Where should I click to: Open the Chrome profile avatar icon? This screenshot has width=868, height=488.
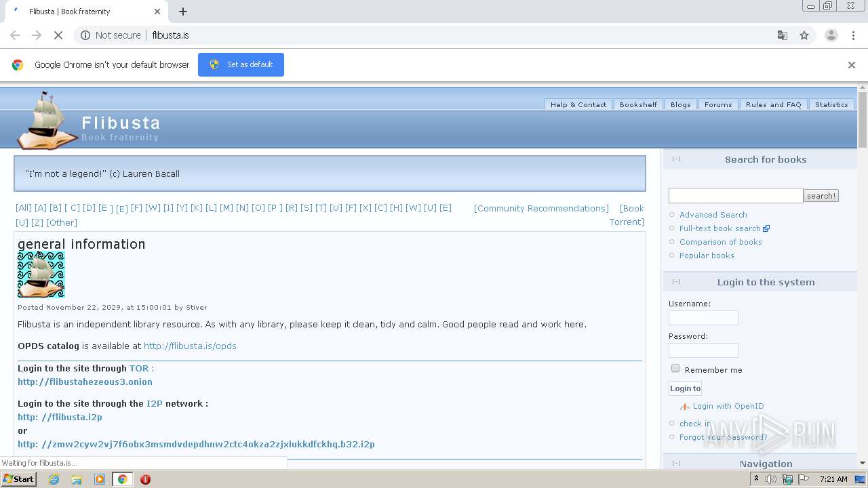point(831,35)
